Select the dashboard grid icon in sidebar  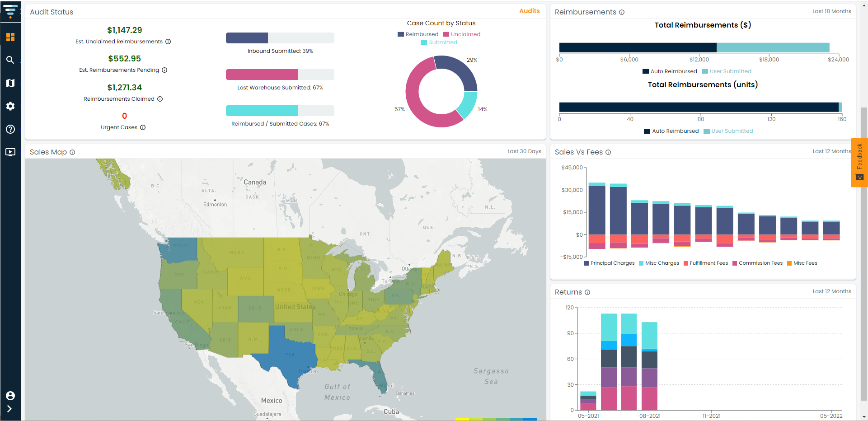10,37
